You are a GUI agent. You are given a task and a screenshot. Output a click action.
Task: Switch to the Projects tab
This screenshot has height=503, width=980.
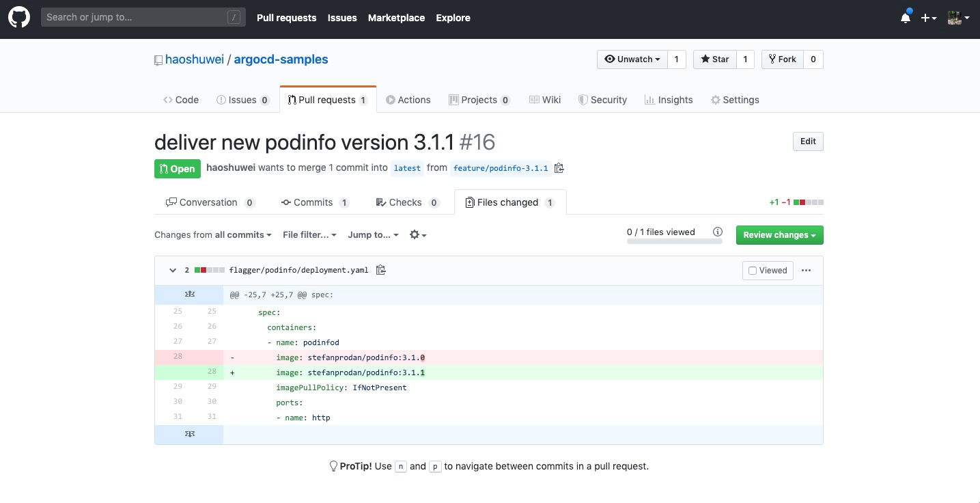tap(479, 100)
